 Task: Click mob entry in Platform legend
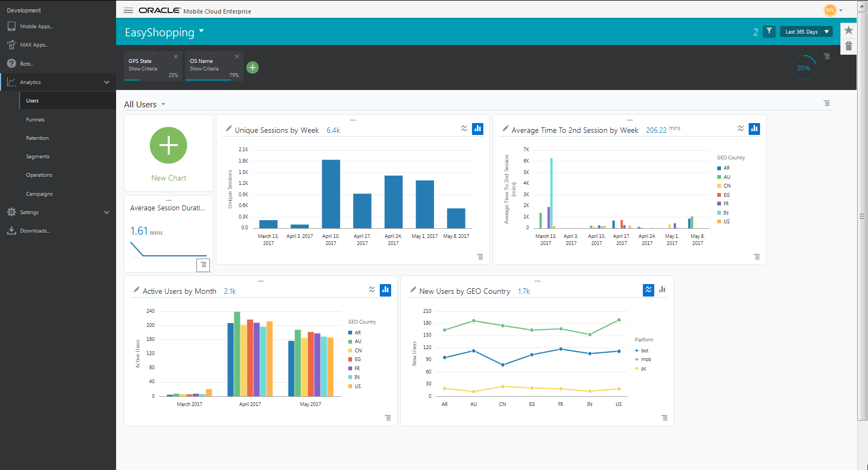(x=643, y=359)
